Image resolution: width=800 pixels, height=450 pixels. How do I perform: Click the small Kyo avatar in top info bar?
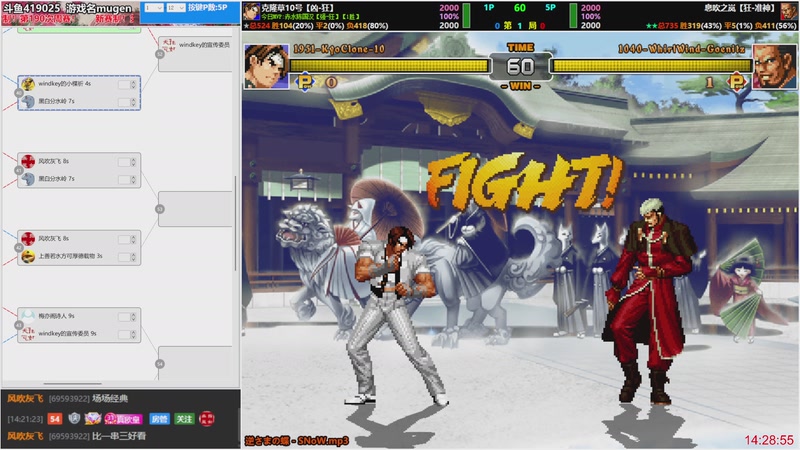coord(251,12)
